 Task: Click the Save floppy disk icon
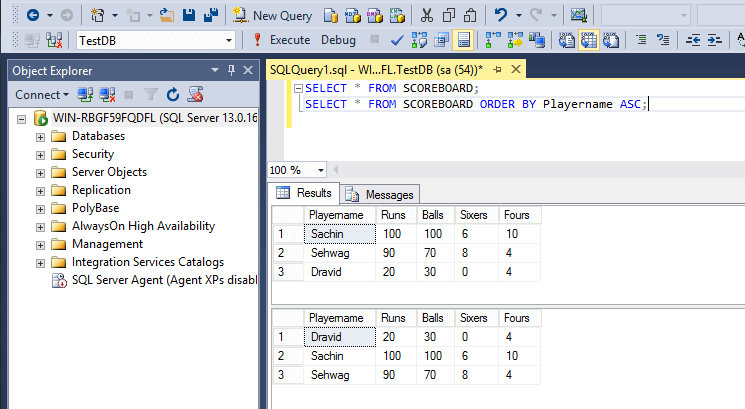tap(189, 16)
